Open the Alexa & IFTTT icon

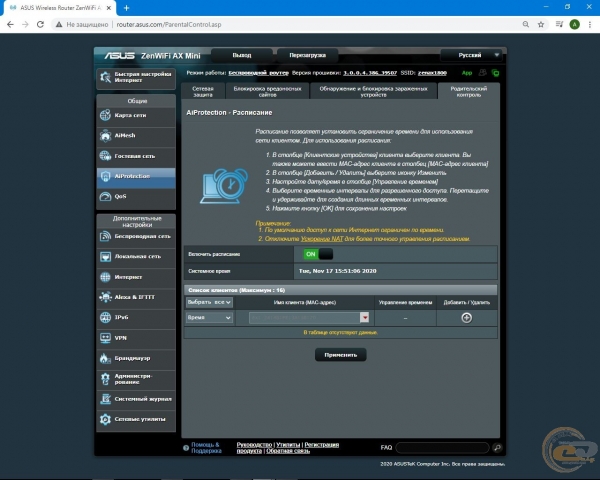[x=105, y=297]
